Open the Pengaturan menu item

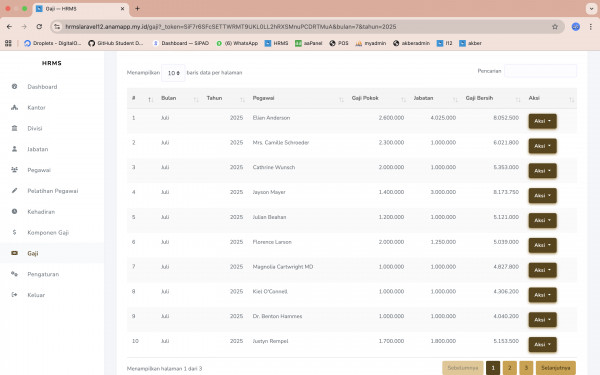(x=52, y=274)
